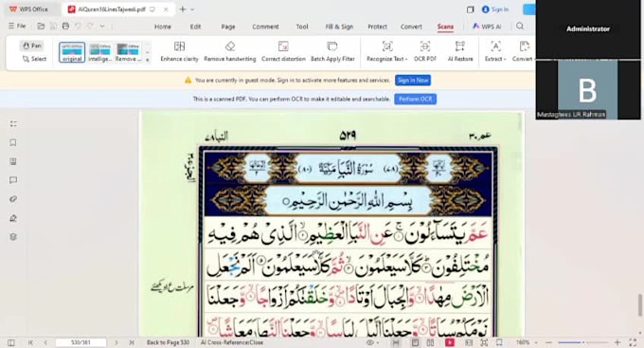Select the Remove handwriting tool

pyautogui.click(x=229, y=51)
